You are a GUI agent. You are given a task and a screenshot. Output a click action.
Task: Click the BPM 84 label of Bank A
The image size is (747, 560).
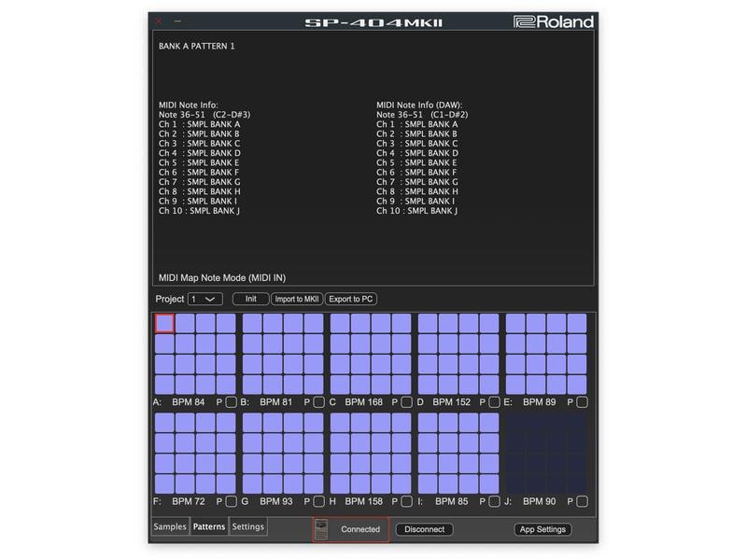click(x=189, y=402)
